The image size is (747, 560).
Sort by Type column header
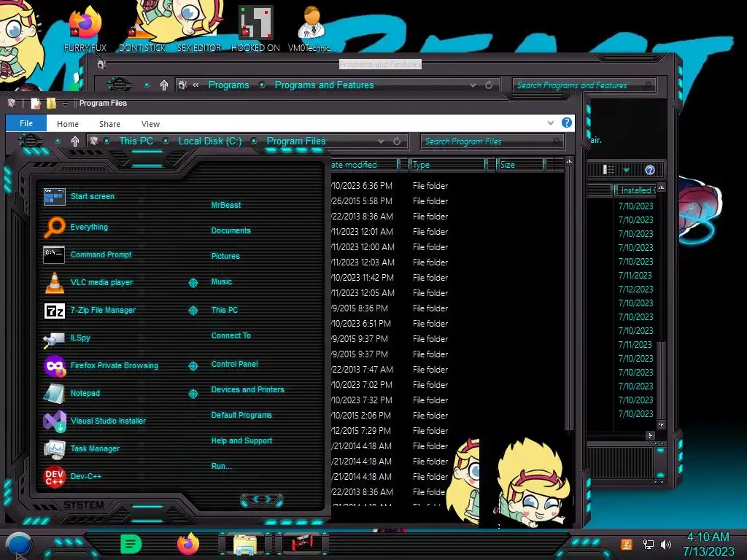(448, 165)
